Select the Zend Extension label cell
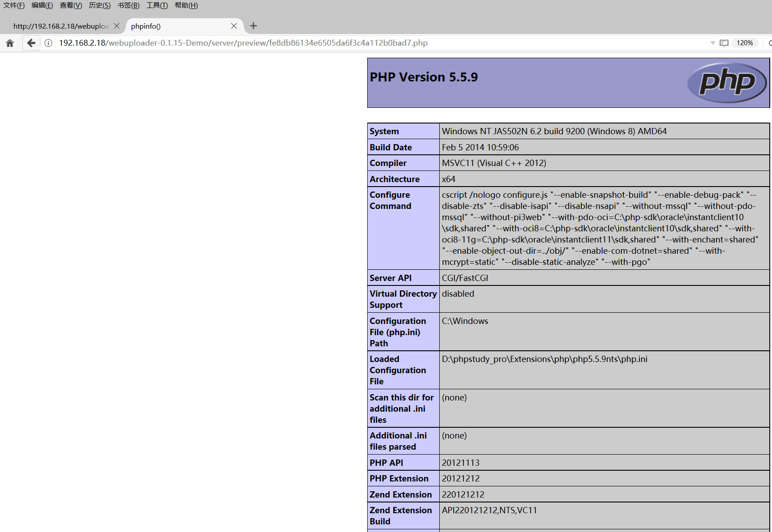Screen dimensions: 772x532 click(x=403, y=494)
